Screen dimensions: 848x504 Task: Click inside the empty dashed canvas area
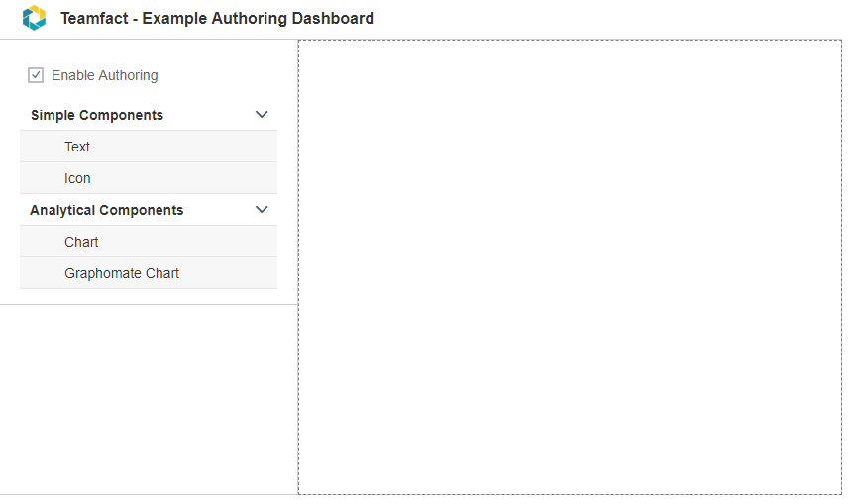[x=570, y=266]
